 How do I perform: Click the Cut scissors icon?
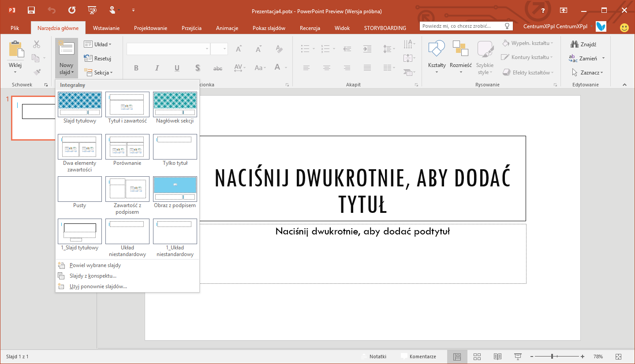[37, 44]
